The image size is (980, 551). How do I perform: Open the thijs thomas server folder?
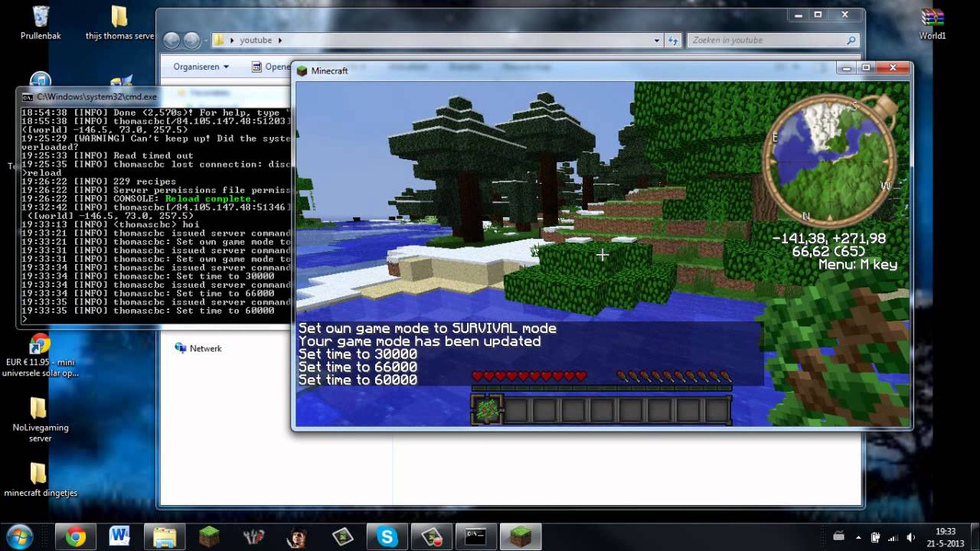119,23
